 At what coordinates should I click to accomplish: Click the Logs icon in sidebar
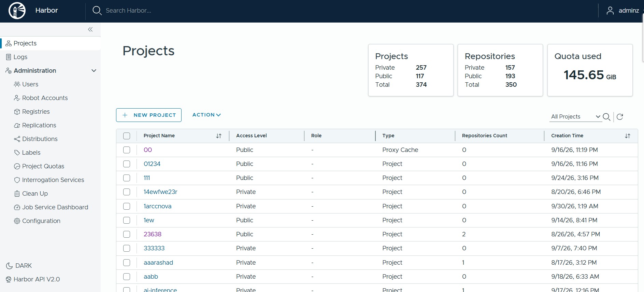(9, 57)
